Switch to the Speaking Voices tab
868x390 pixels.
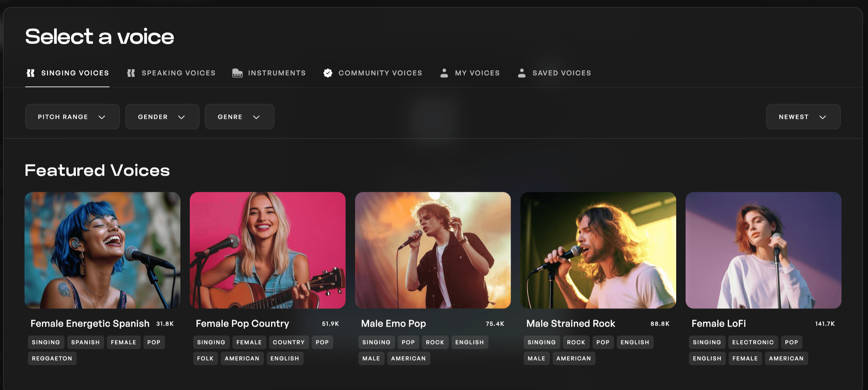coord(171,73)
